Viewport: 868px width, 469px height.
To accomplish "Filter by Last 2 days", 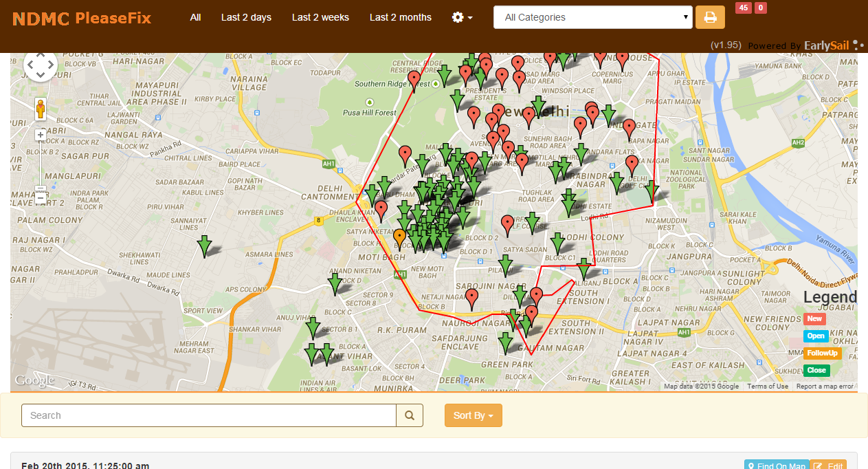I will pyautogui.click(x=246, y=17).
